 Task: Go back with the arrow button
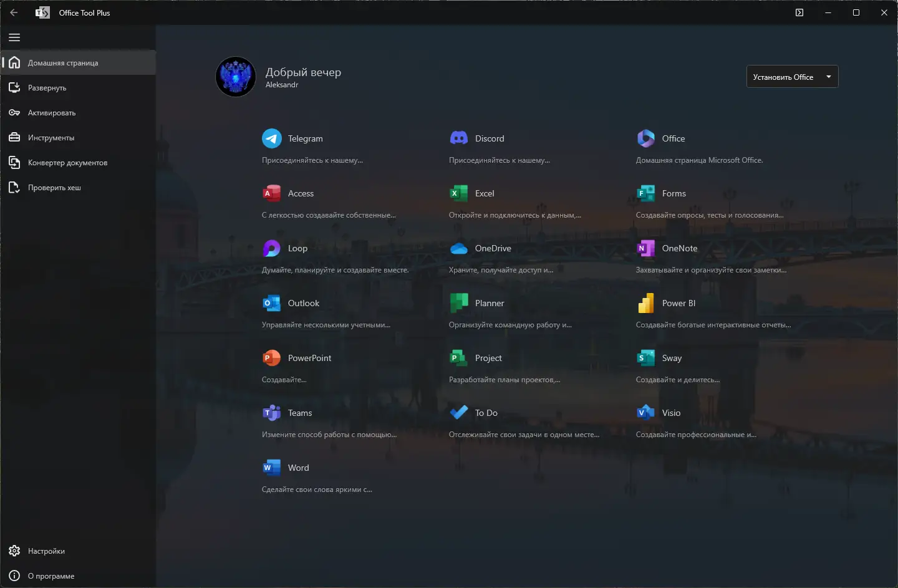[14, 12]
